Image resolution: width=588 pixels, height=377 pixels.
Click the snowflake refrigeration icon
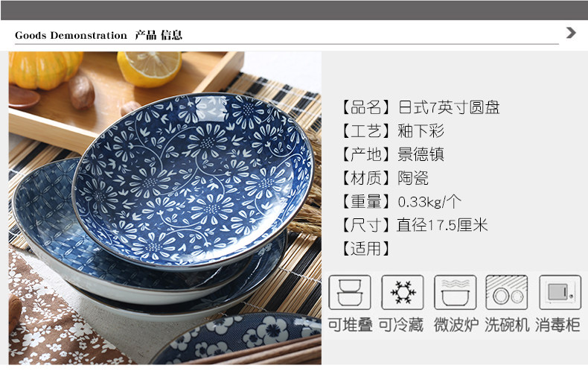[403, 293]
